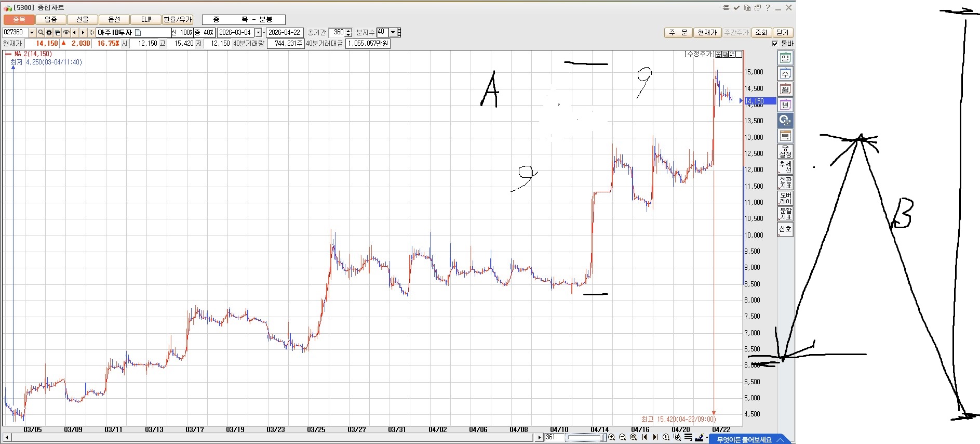Select the monthly (월) chart period icon
Screen dimensions: 980x444
[785, 89]
